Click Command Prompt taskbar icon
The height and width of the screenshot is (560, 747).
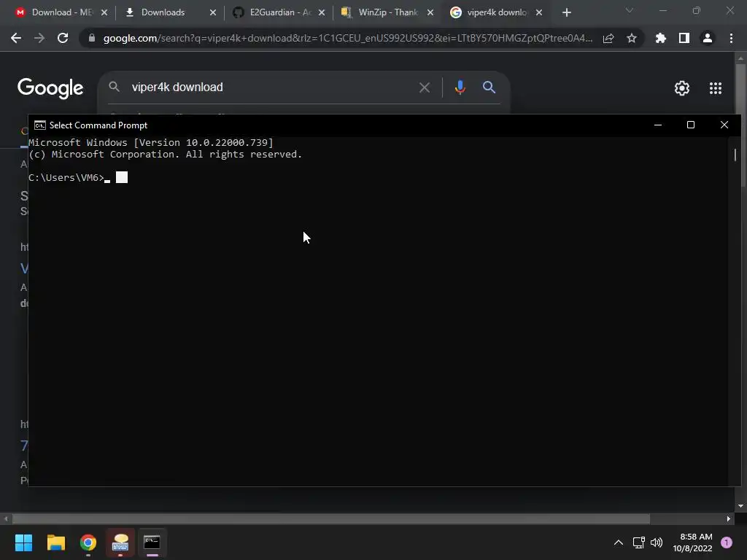coord(152,542)
